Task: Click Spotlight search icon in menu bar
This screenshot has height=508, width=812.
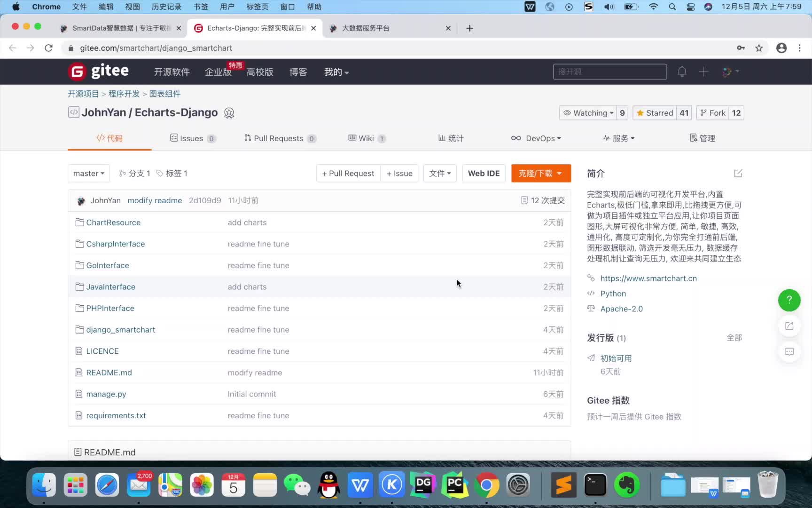Action: coord(672,7)
